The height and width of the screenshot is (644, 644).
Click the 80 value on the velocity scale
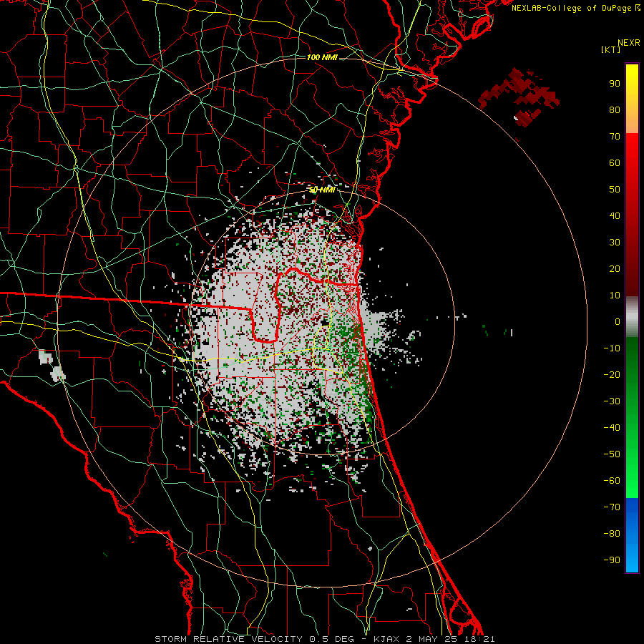pyautogui.click(x=615, y=110)
